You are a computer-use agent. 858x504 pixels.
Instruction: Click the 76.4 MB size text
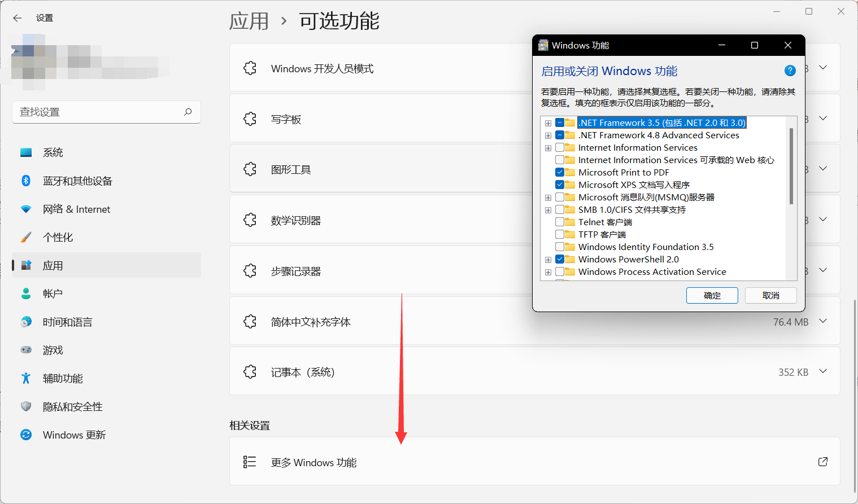pos(791,322)
